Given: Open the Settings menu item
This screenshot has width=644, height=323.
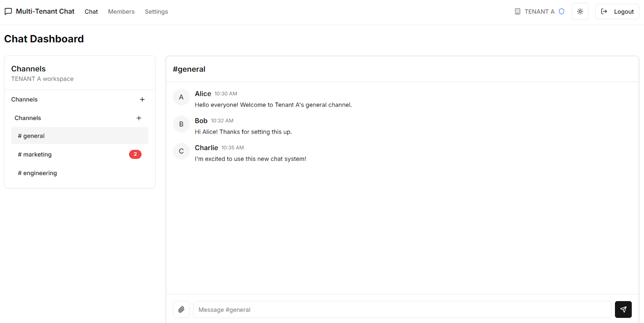Looking at the screenshot, I should click(x=156, y=11).
